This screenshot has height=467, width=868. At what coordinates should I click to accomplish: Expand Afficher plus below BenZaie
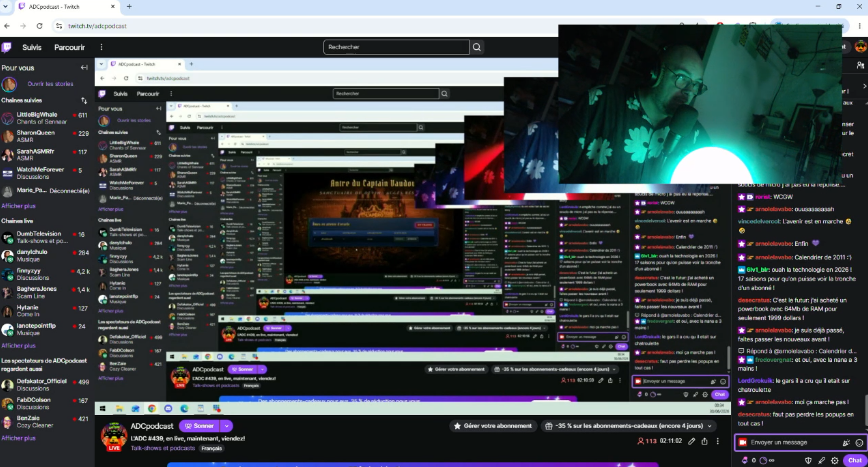tap(18, 438)
